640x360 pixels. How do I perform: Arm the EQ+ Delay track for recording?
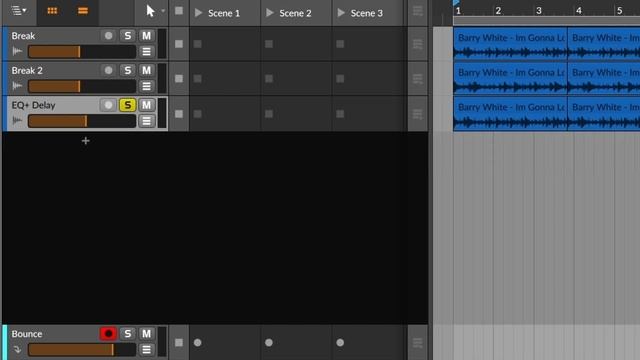pos(108,105)
